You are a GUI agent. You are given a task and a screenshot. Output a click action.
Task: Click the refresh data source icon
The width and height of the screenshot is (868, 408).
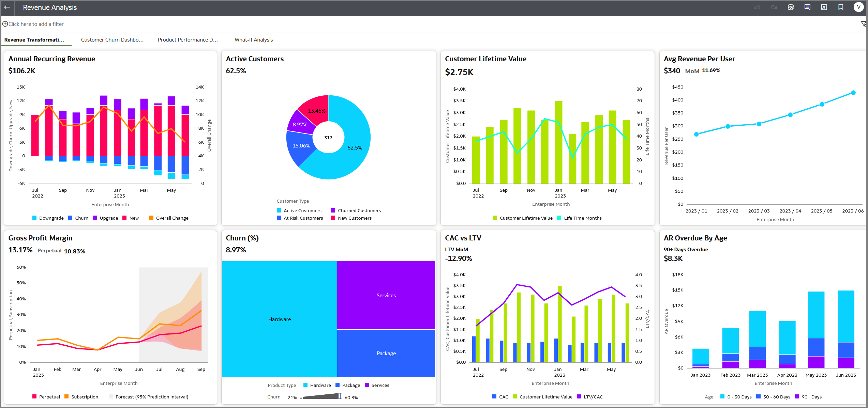[791, 7]
